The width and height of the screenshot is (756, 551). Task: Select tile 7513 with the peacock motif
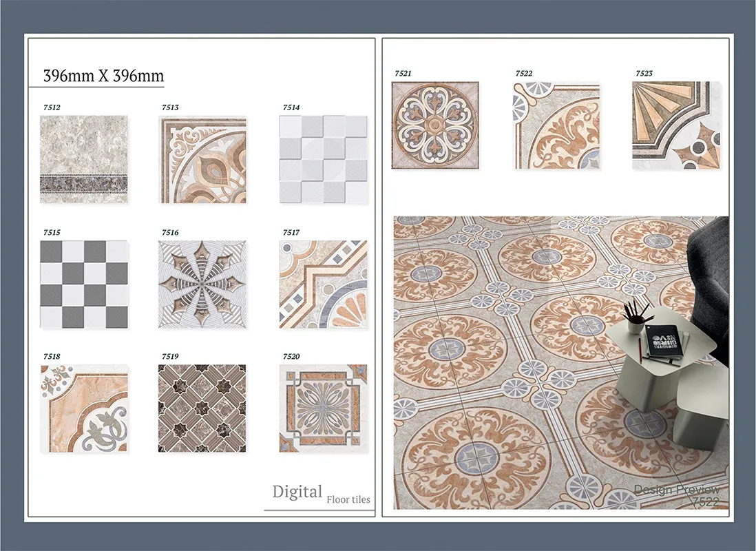point(202,159)
